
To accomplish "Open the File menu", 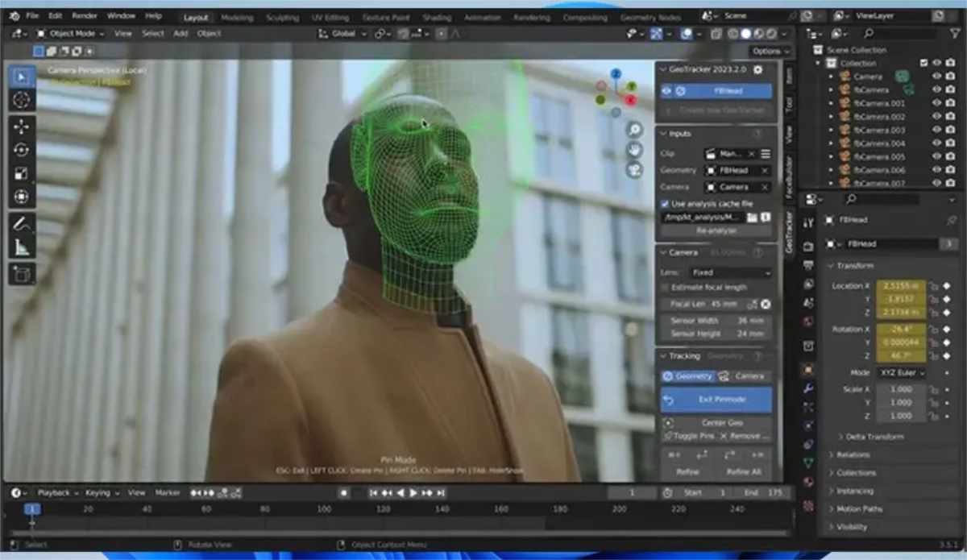I will pos(31,15).
